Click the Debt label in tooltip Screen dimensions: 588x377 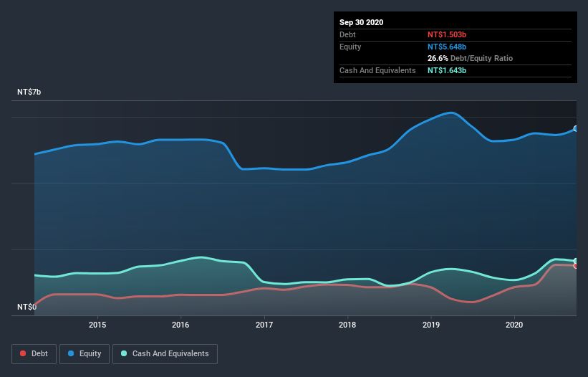(x=347, y=34)
